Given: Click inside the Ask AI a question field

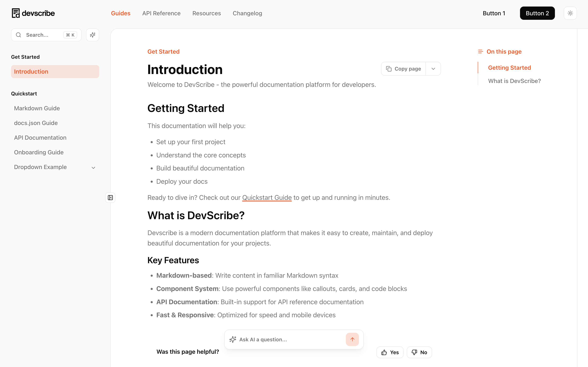Looking at the screenshot, I should tap(280, 339).
